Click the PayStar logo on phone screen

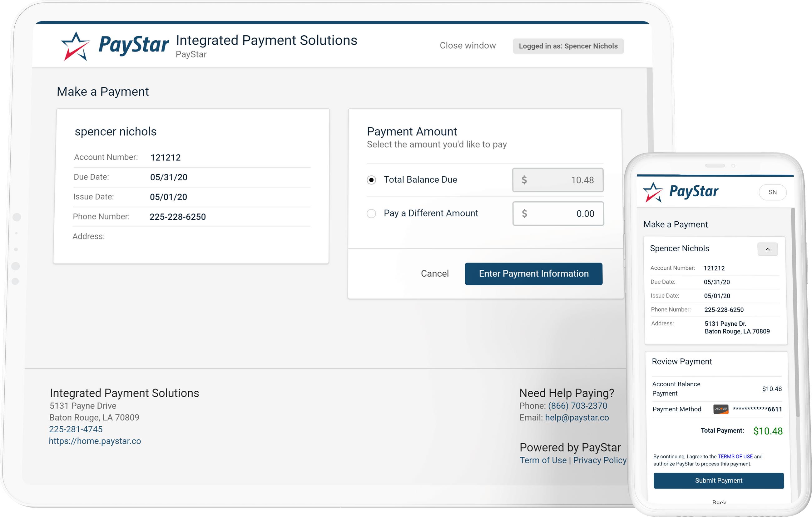[x=681, y=192]
